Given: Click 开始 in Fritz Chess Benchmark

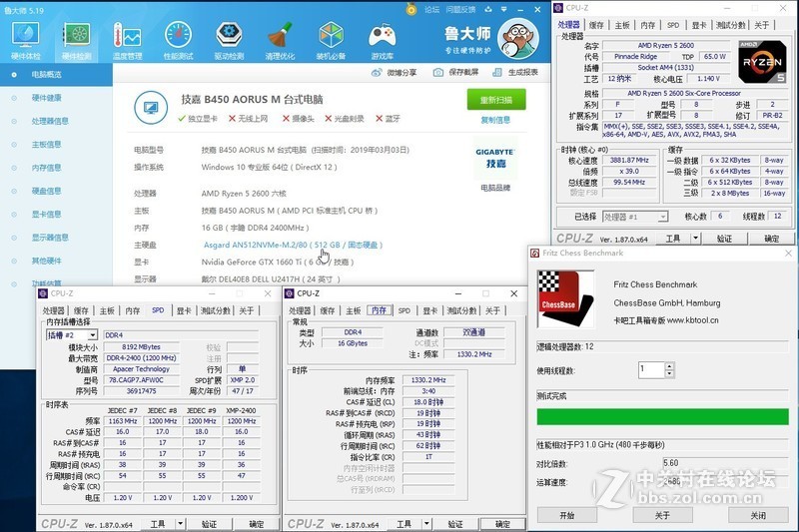Looking at the screenshot, I should [x=566, y=515].
